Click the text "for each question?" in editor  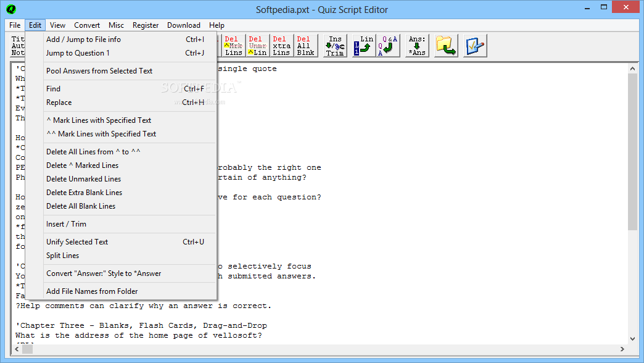(x=277, y=198)
